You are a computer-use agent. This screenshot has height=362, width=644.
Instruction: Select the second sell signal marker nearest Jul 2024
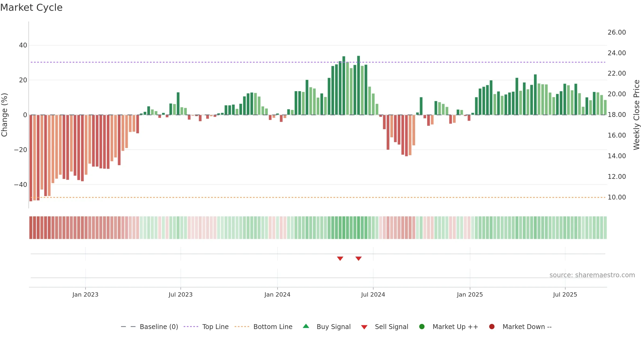358,258
